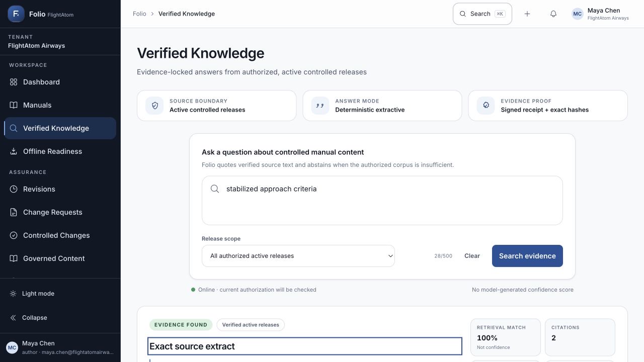Clear the question text
The width and height of the screenshot is (644, 362).
472,256
